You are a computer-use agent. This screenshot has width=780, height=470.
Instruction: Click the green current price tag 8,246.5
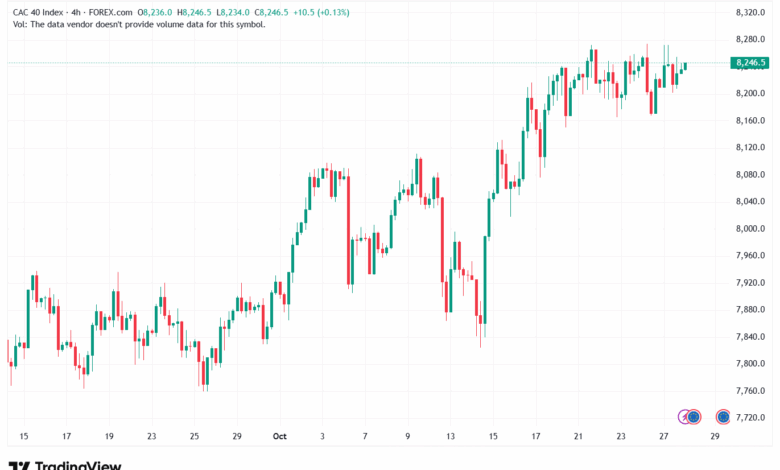pyautogui.click(x=750, y=63)
